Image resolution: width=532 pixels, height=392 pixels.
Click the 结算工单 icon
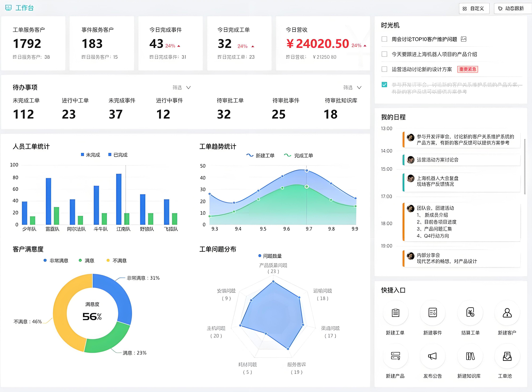(470, 313)
